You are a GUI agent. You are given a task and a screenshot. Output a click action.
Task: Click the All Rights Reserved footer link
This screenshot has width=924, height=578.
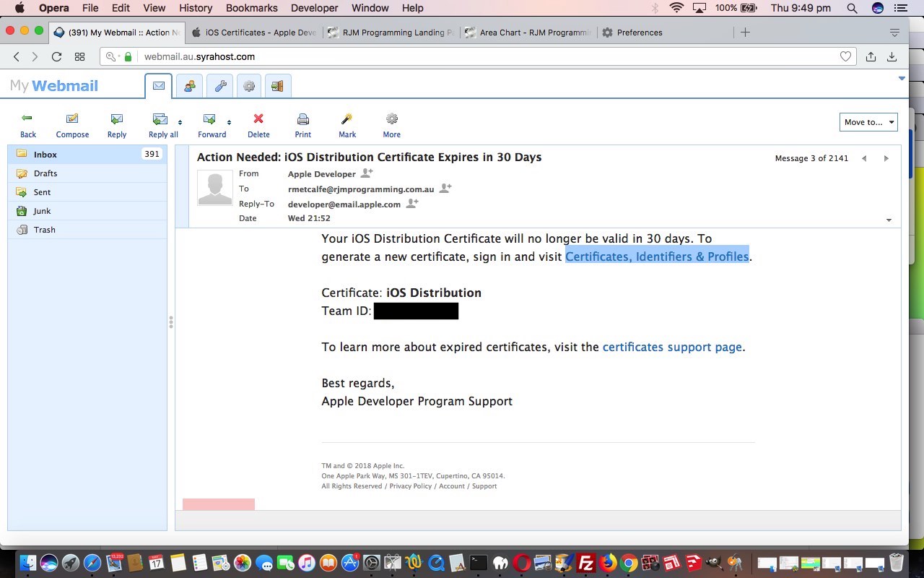[x=352, y=486]
